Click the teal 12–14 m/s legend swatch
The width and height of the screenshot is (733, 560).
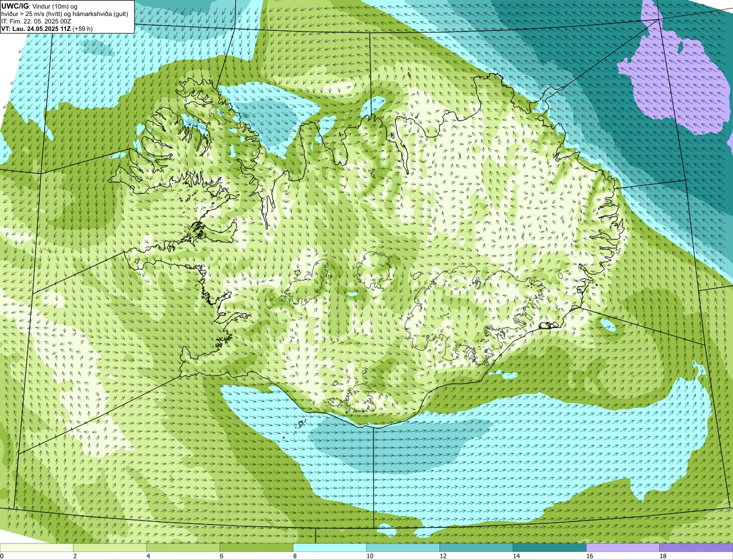(x=476, y=548)
